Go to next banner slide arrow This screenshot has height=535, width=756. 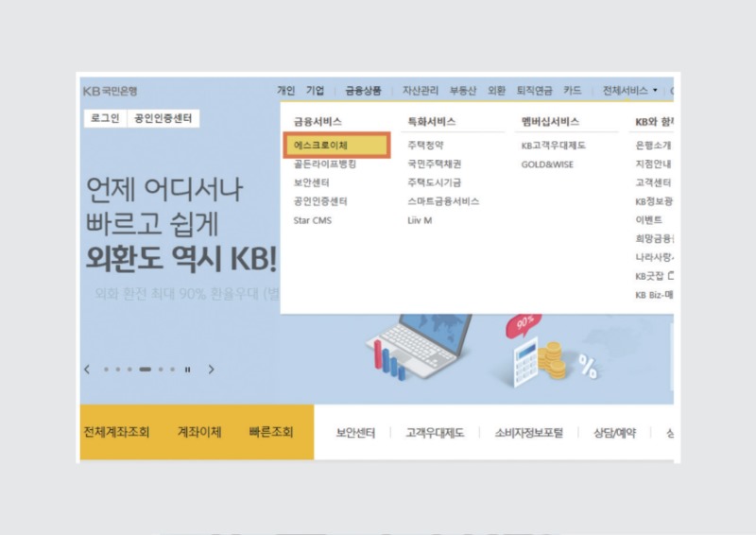(211, 370)
